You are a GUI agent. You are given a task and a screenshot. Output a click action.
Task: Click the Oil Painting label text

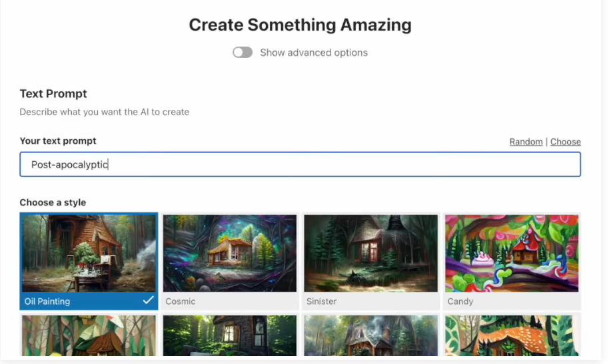pyautogui.click(x=47, y=301)
